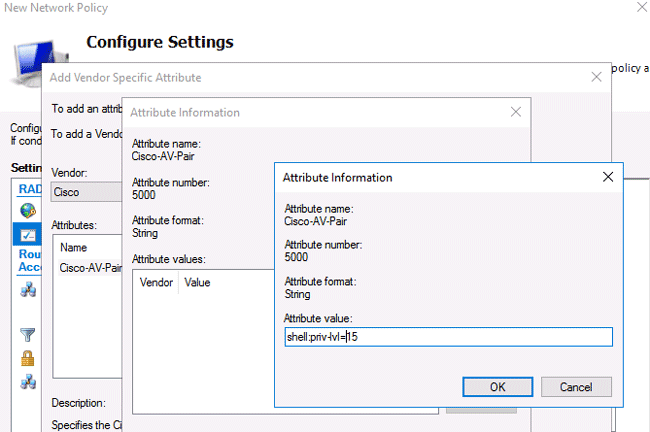
Task: Close the Add Vendor Specific Attribute dialog
Action: click(596, 77)
